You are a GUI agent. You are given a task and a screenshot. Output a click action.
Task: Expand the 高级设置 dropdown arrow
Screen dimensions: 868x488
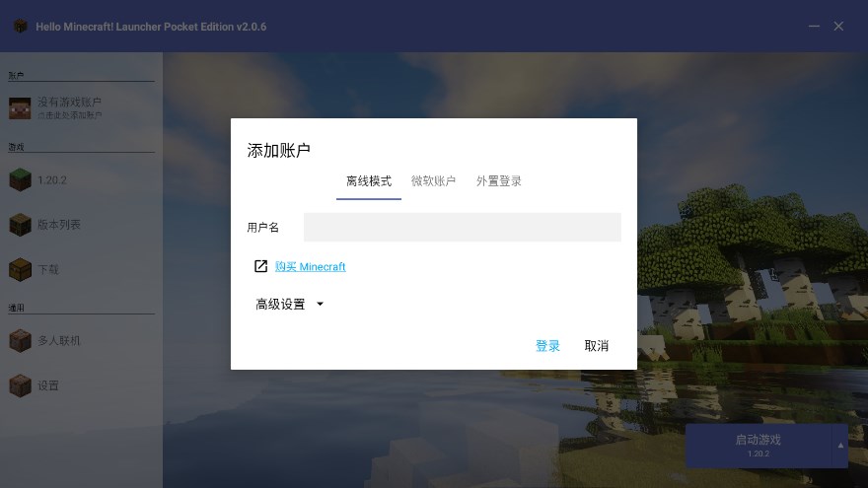tap(320, 304)
